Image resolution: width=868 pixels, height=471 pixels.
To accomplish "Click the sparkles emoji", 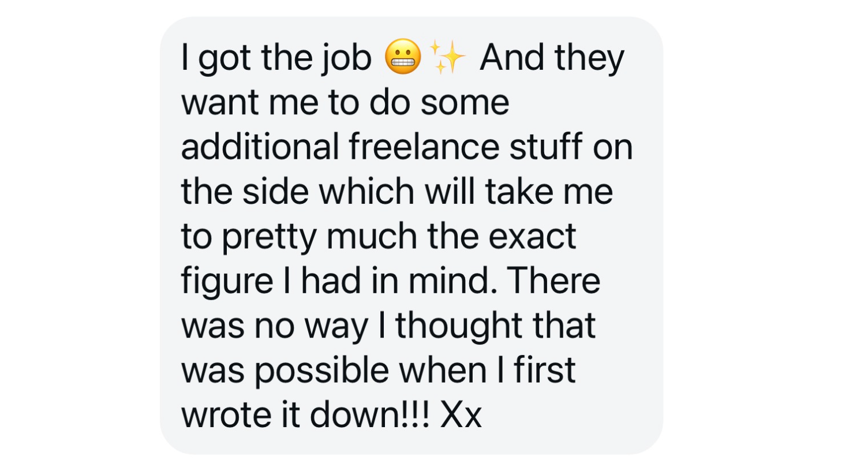I will [448, 57].
